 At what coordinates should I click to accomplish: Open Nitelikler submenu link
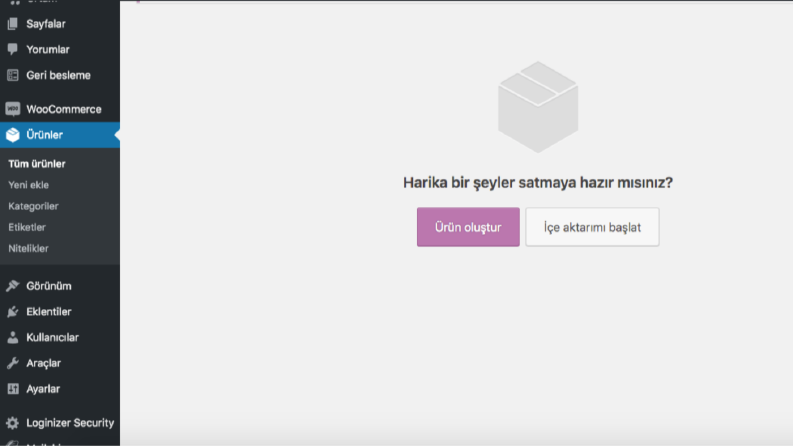(x=28, y=249)
